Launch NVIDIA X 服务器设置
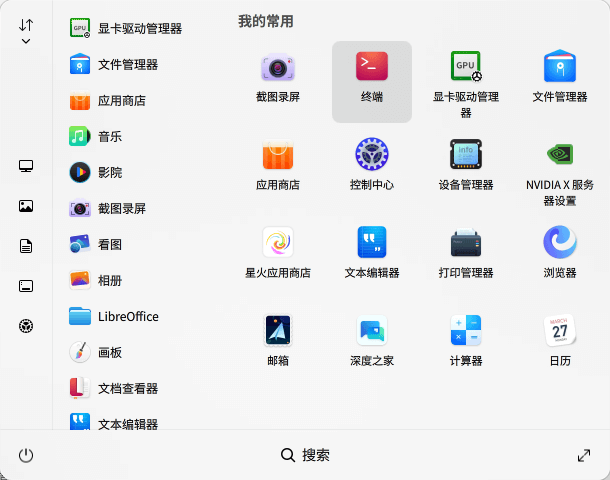Viewport: 610px width, 480px height. (x=560, y=171)
